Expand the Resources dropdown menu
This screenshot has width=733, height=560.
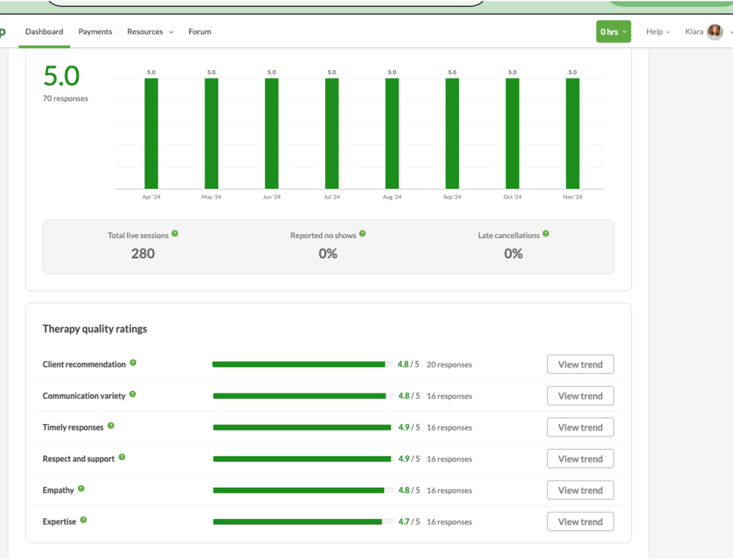pyautogui.click(x=150, y=31)
